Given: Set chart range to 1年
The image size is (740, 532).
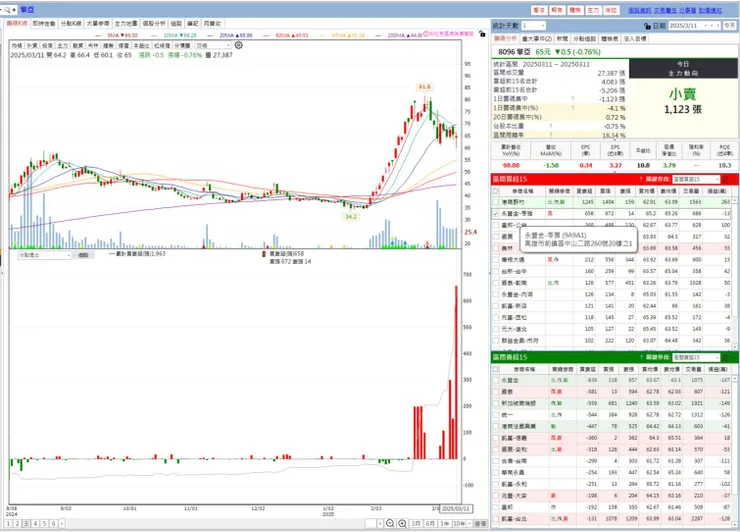Looking at the screenshot, I should click(x=444, y=524).
